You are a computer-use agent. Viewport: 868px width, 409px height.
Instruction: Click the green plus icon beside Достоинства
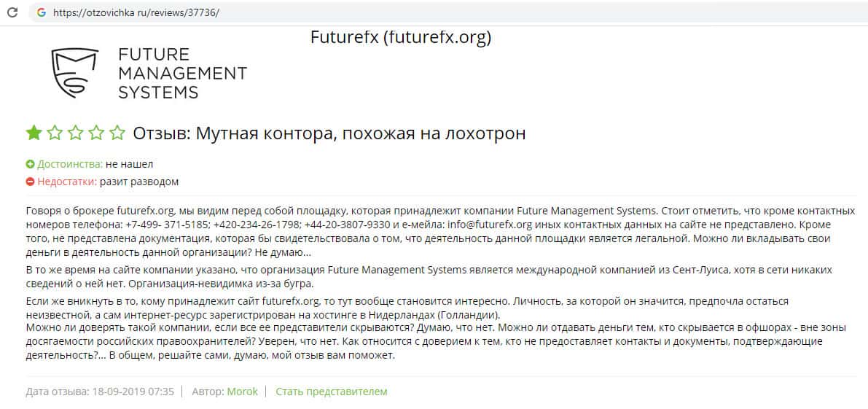coord(30,165)
